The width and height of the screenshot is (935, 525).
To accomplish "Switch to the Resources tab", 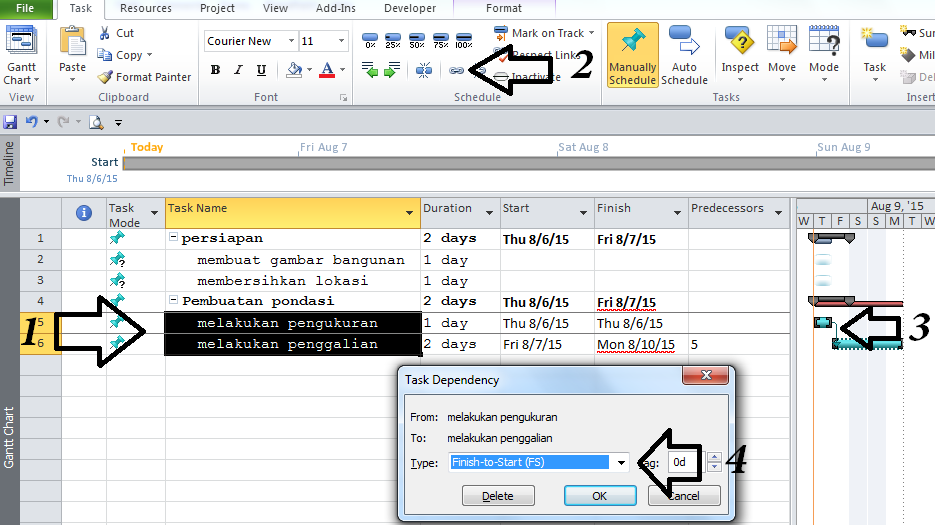I will coord(145,8).
